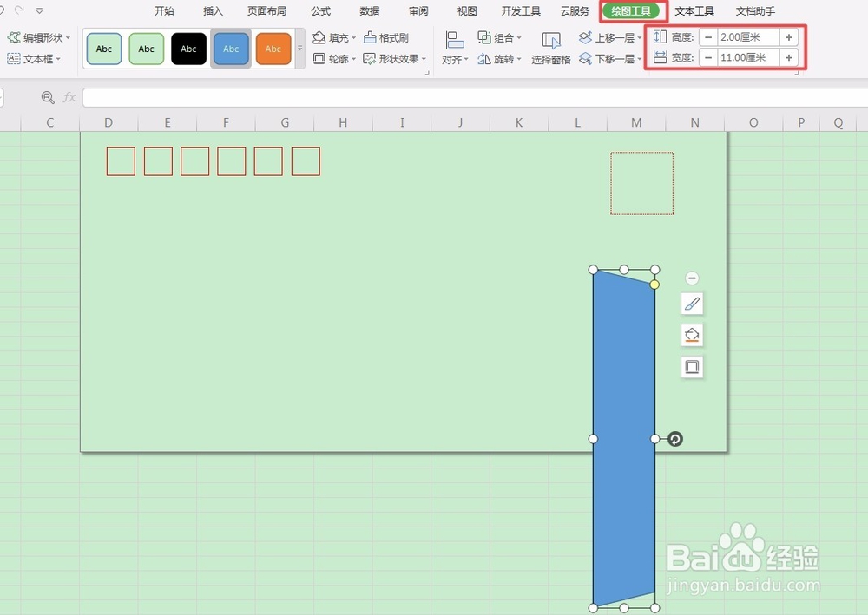This screenshot has width=868, height=615.
Task: Click the floating shape fill icon
Action: [692, 335]
